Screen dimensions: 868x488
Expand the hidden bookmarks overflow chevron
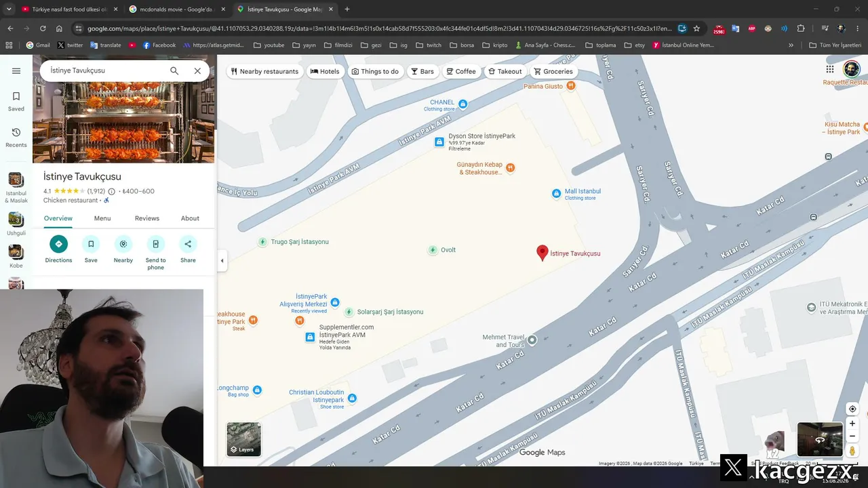point(791,45)
